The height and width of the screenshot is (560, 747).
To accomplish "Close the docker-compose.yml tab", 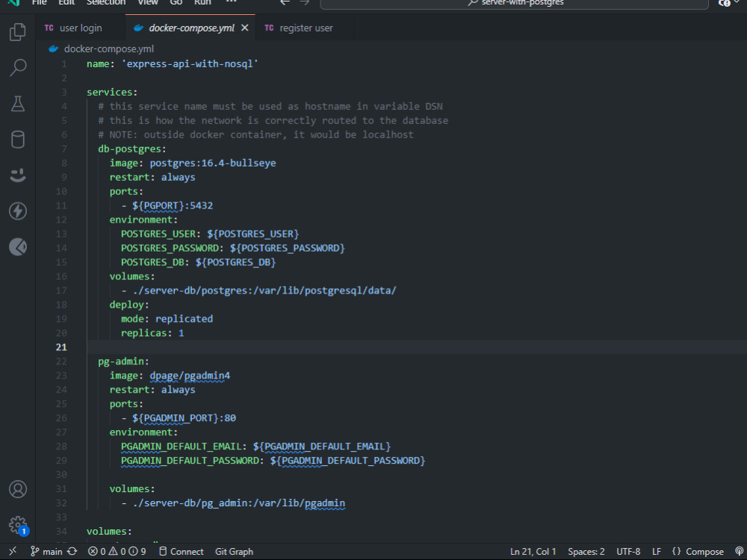I will (x=245, y=28).
